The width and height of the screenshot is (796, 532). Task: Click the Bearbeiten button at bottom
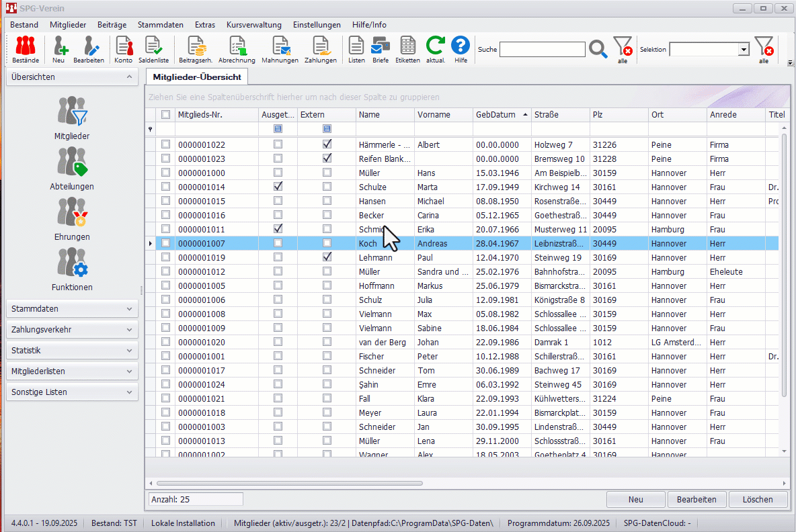[x=696, y=499]
